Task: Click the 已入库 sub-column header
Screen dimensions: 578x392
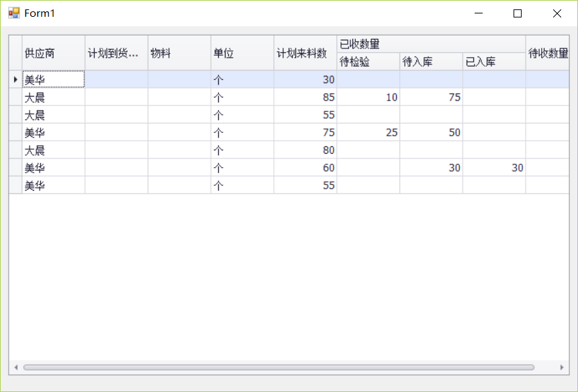Action: click(494, 62)
